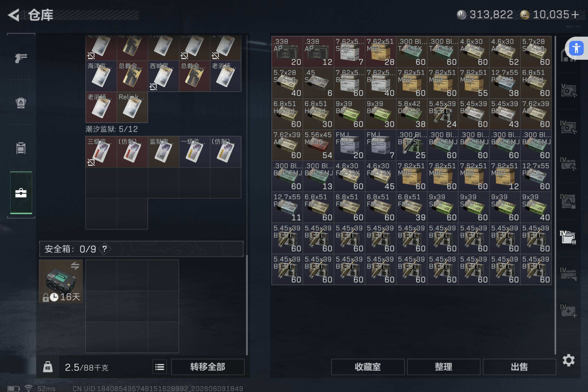Image resolution: width=588 pixels, height=392 pixels.
Task: Select the Relink key card
Action: [x=132, y=107]
